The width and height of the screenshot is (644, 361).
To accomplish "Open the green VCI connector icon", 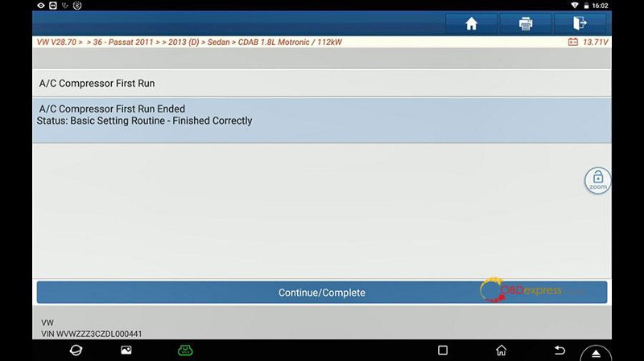I will pos(185,350).
